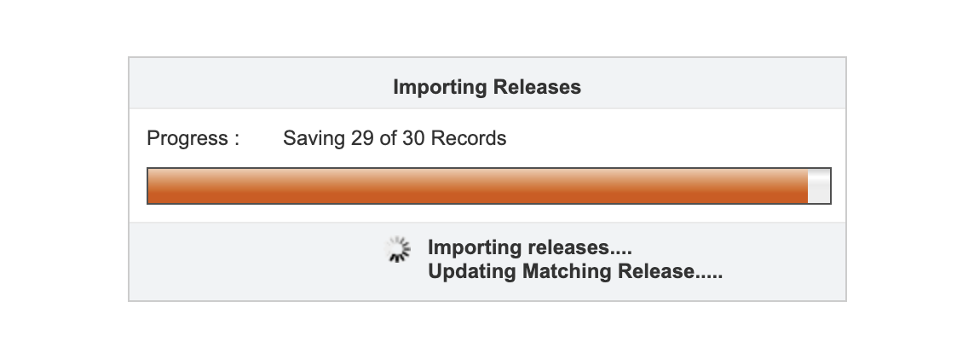Click the word Updating in status message
This screenshot has height=348, width=980.
472,271
